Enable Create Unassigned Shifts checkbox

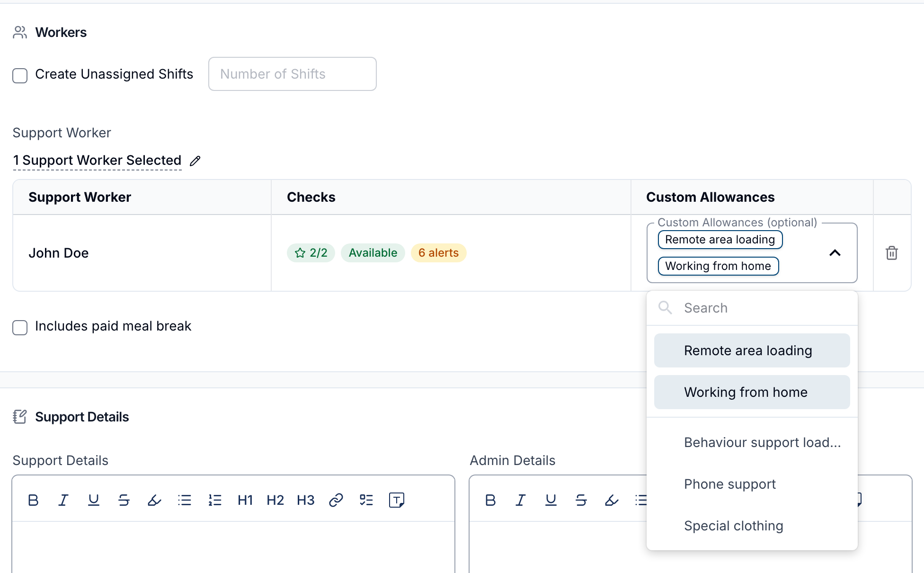[x=20, y=75]
